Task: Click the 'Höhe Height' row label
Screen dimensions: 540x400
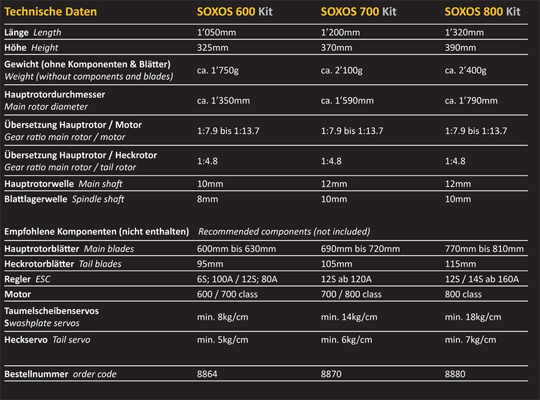Action: 31,48
